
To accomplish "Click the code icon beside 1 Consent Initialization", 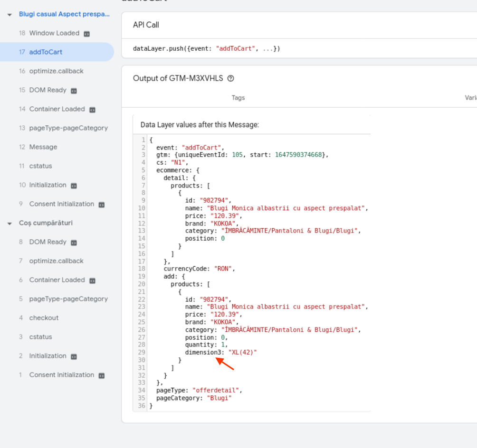I will (101, 376).
